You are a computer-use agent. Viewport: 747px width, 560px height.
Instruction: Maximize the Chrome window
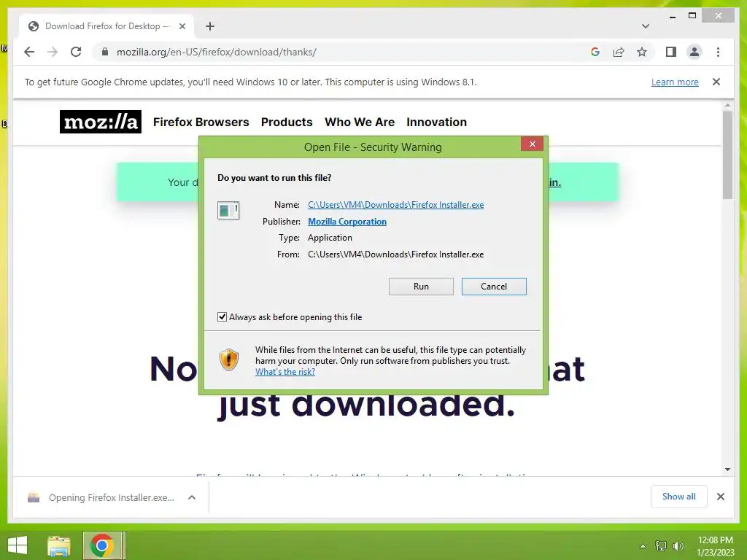(x=692, y=16)
